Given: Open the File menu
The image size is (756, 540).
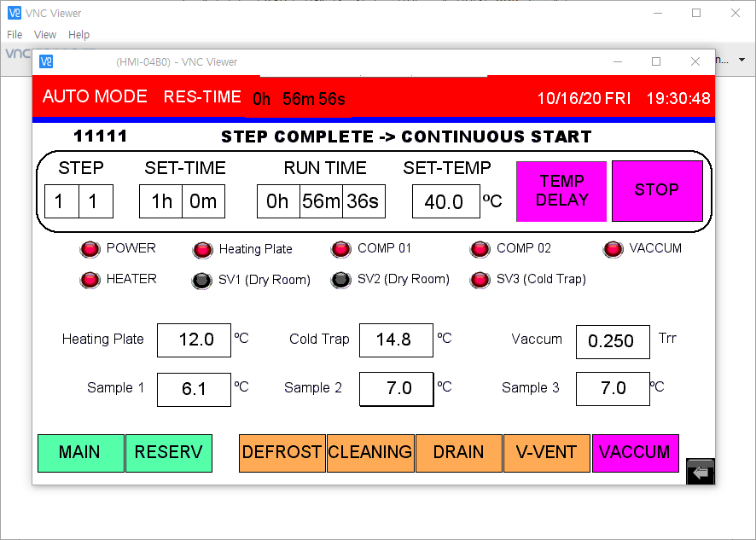Looking at the screenshot, I should 15,35.
